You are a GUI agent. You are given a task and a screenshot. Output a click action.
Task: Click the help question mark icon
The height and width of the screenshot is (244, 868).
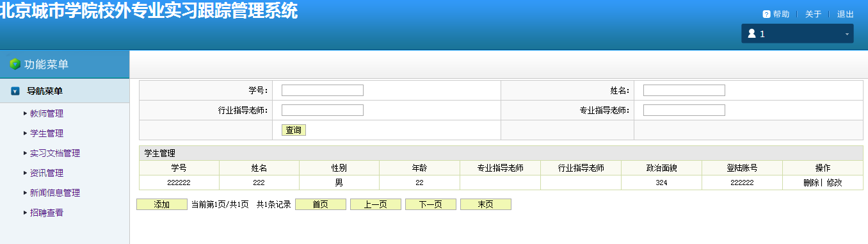(766, 14)
